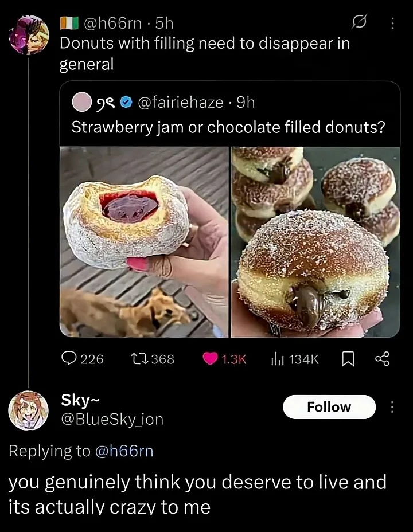
Task: View post analytics showing 134K views
Action: (277, 359)
